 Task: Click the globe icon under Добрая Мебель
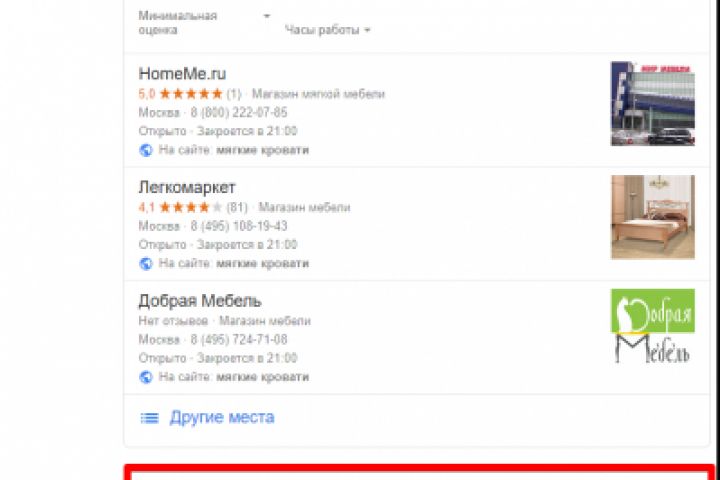tap(146, 377)
